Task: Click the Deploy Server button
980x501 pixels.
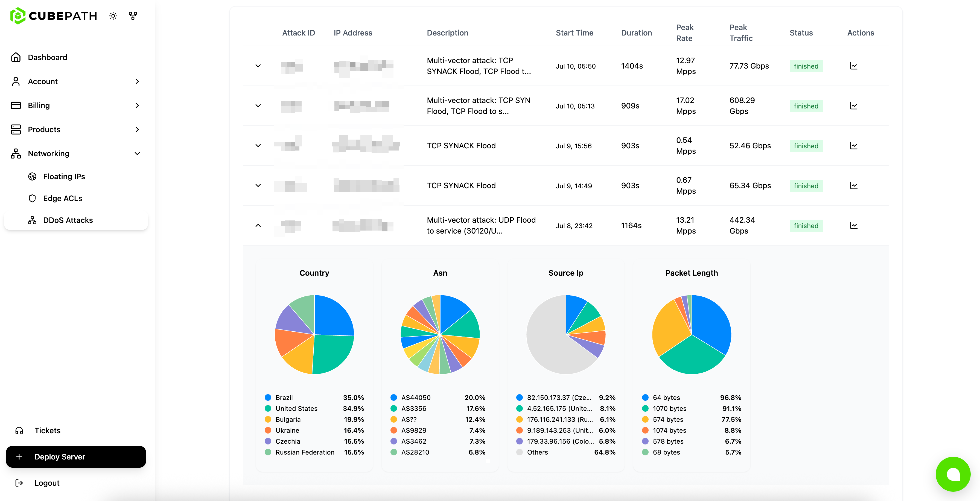Action: coord(75,456)
